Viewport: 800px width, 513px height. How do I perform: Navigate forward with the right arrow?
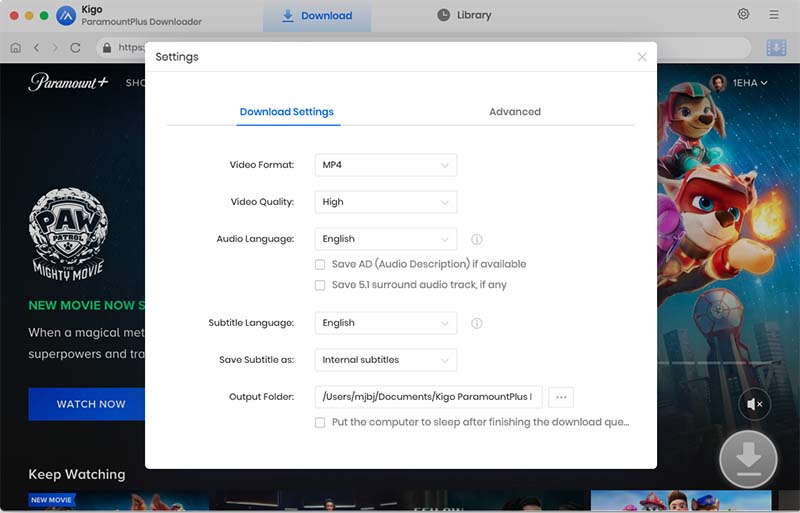pyautogui.click(x=55, y=47)
